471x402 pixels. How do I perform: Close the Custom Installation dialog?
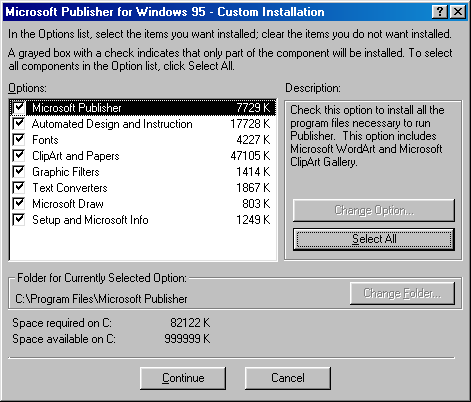tap(458, 12)
